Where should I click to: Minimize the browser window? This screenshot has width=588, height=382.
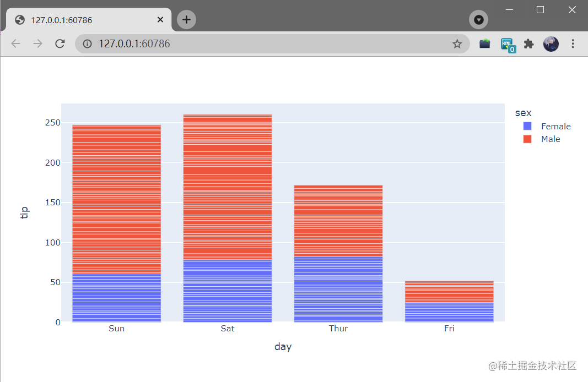coord(509,10)
